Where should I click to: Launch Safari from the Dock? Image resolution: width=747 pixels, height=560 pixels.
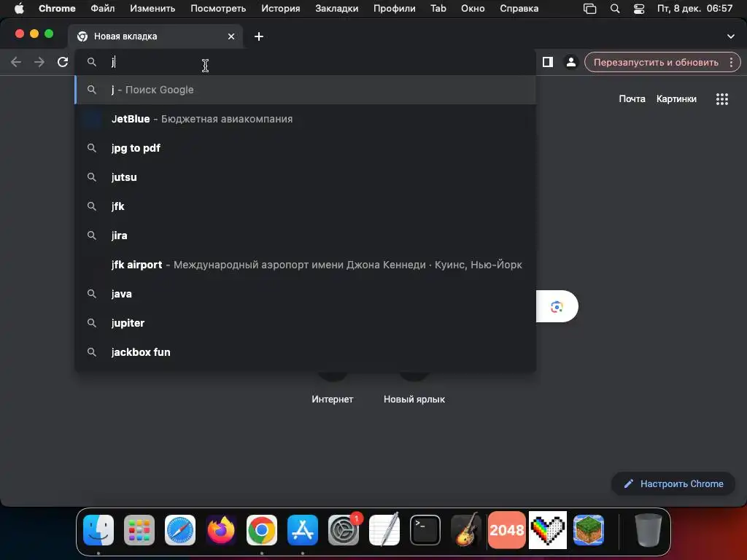180,529
